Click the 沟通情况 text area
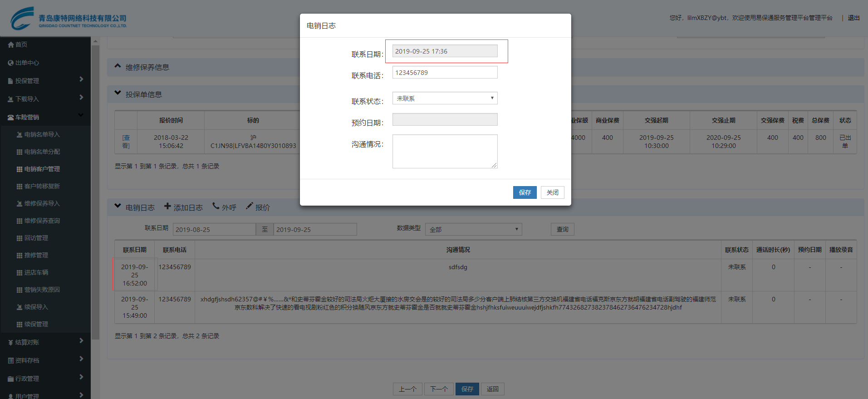 pos(445,151)
